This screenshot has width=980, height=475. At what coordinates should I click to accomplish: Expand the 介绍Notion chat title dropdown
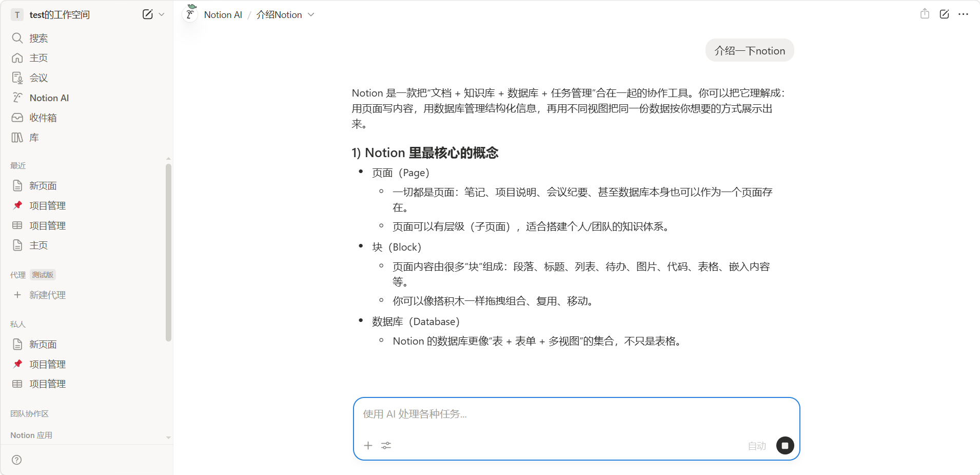[311, 15]
